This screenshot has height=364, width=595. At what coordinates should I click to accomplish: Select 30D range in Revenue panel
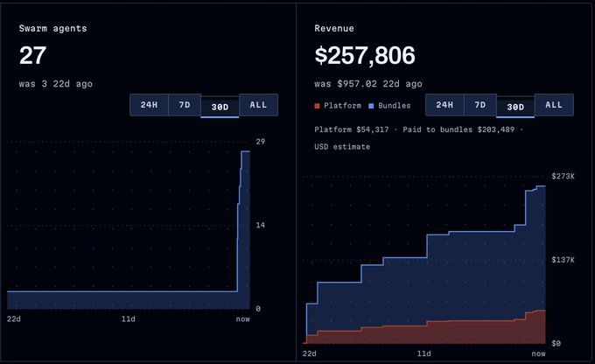click(515, 107)
